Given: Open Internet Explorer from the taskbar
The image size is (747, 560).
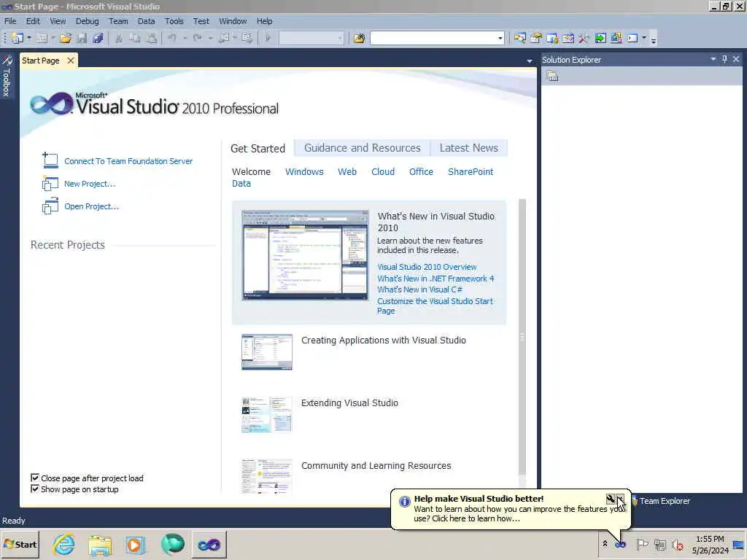Looking at the screenshot, I should click(x=64, y=544).
